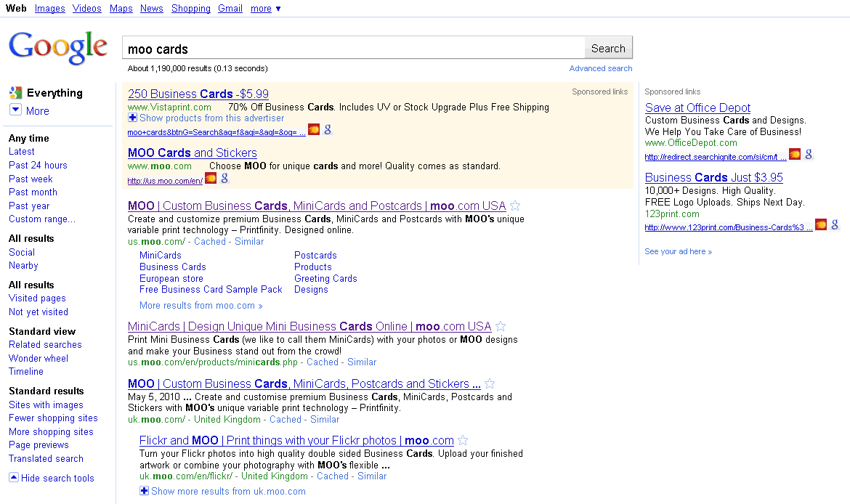The image size is (850, 504).
Task: Set a Custom range
Action: pyautogui.click(x=42, y=219)
